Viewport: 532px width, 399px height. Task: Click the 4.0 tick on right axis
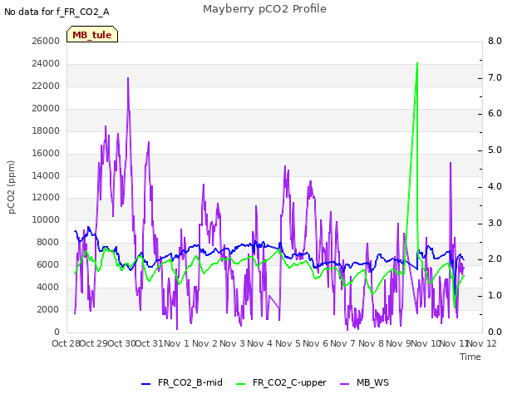click(x=495, y=186)
